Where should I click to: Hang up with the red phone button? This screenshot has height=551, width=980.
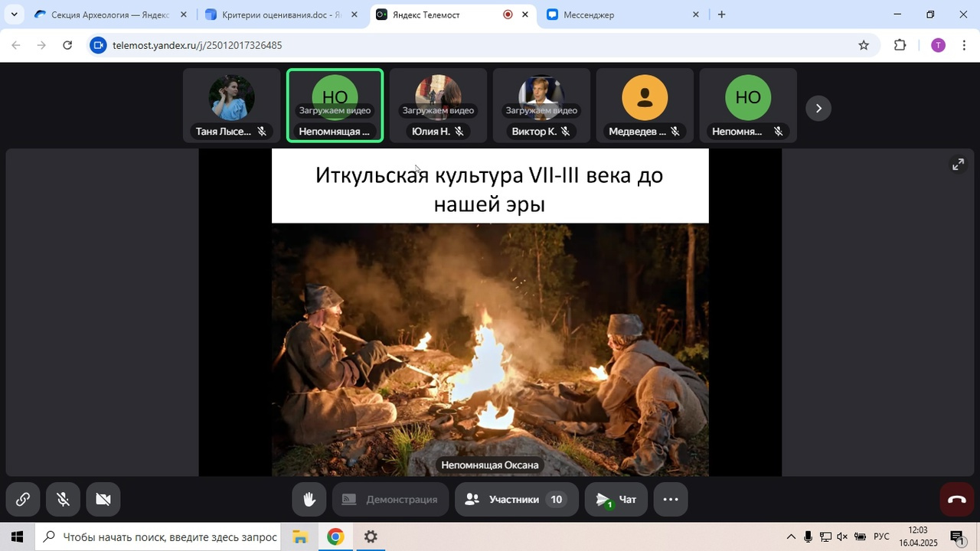click(957, 500)
